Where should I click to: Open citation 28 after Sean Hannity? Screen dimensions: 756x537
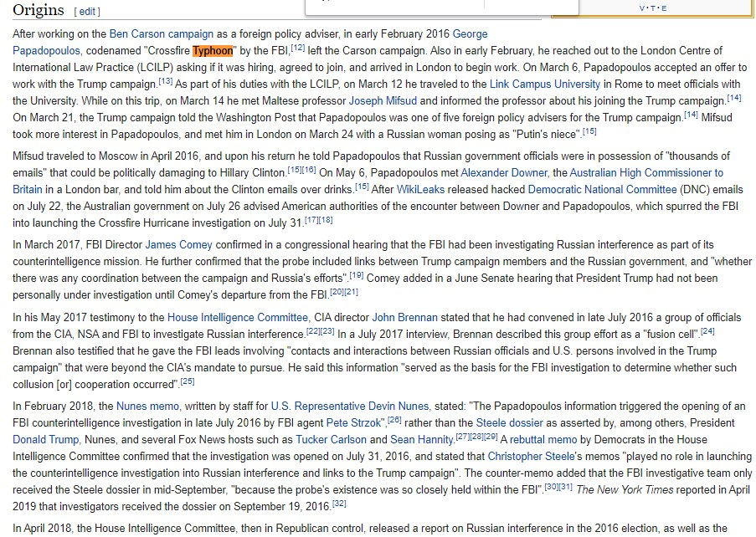click(x=477, y=437)
